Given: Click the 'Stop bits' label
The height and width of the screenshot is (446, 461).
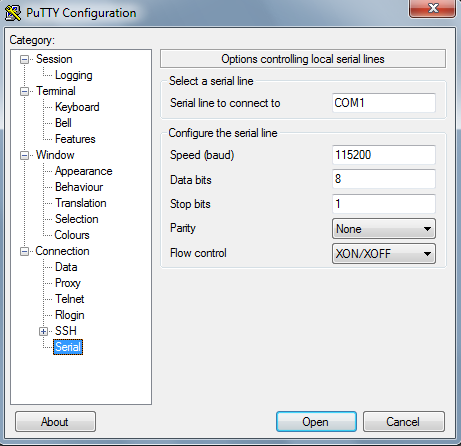Looking at the screenshot, I should pyautogui.click(x=190, y=204).
